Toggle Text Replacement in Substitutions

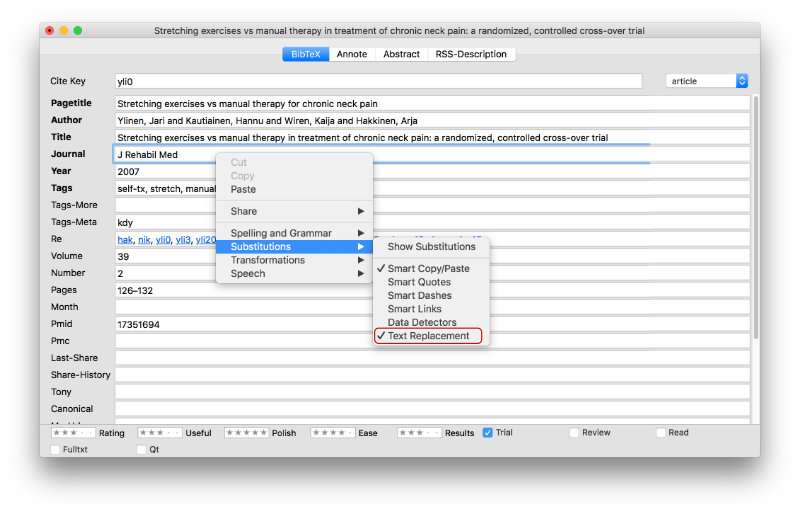(x=428, y=336)
